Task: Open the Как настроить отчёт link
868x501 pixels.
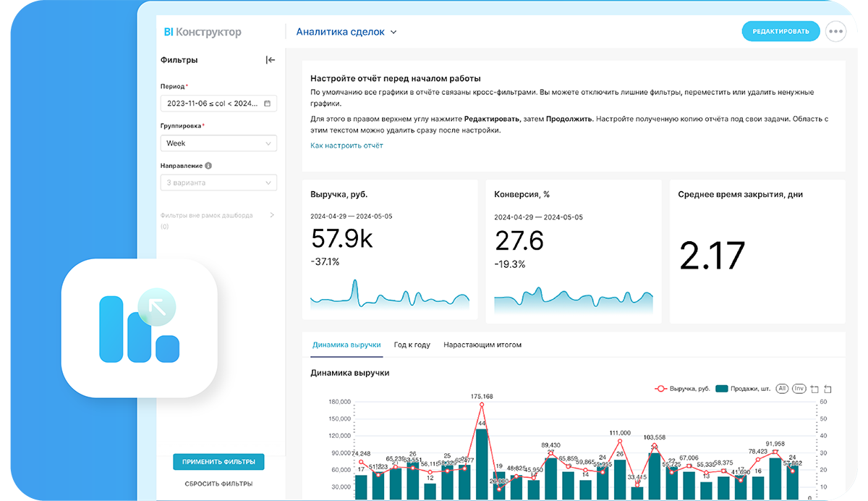Action: point(346,146)
